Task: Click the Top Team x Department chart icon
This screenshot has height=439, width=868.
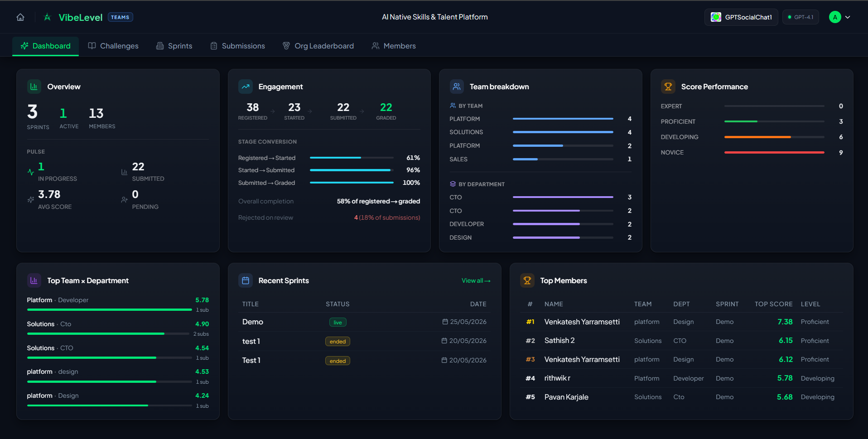Action: [x=34, y=280]
